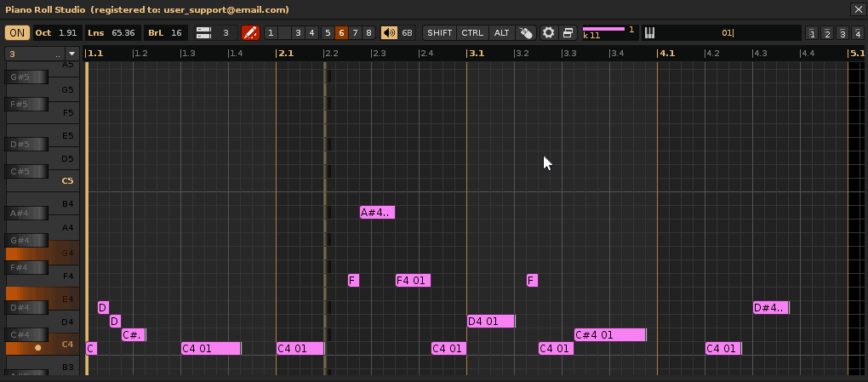
Task: Click the piano keyboard icon
Action: pyautogui.click(x=649, y=33)
